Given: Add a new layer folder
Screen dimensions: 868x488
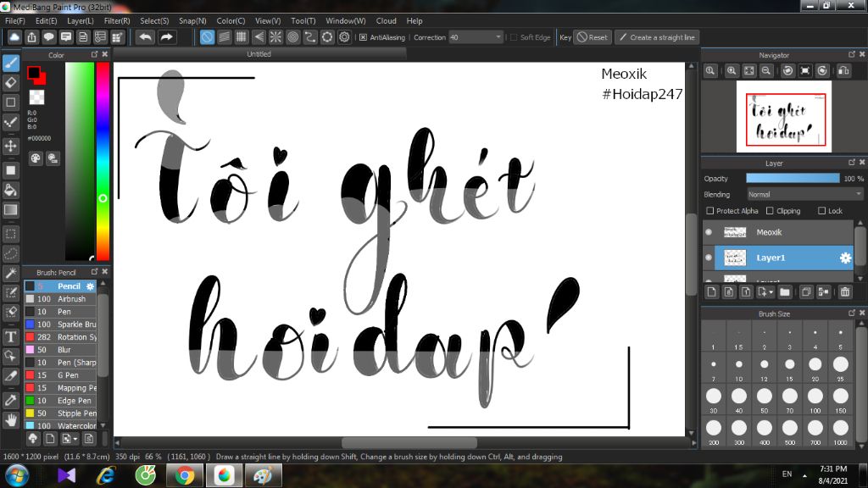Looking at the screenshot, I should pyautogui.click(x=784, y=291).
